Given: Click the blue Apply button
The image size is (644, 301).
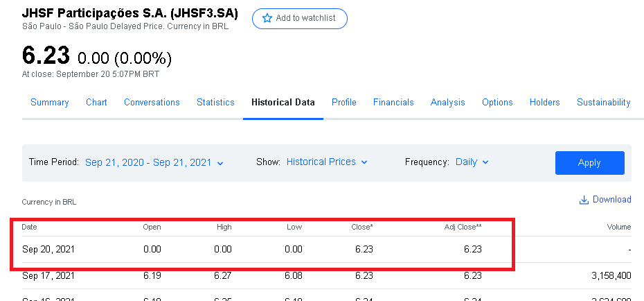Looking at the screenshot, I should click(590, 163).
